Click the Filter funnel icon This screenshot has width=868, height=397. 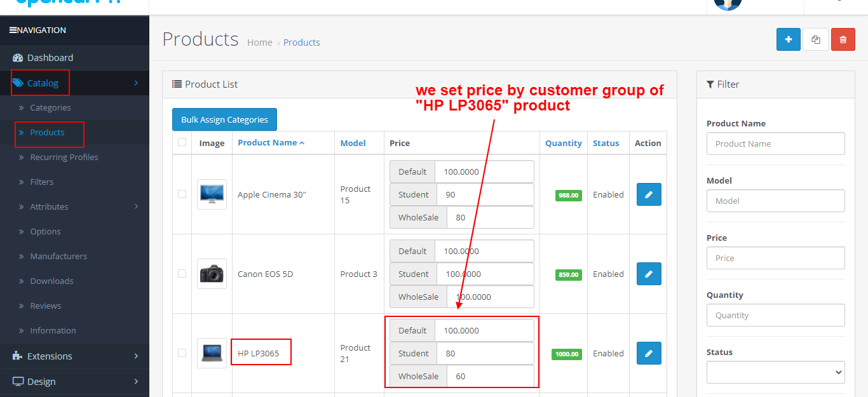click(x=711, y=84)
